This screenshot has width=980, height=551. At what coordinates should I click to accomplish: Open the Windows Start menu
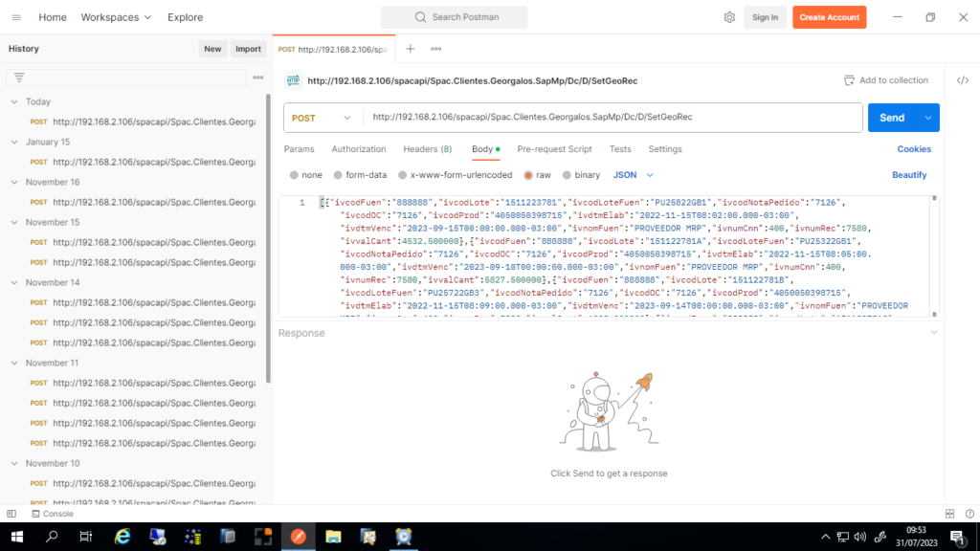(17, 537)
